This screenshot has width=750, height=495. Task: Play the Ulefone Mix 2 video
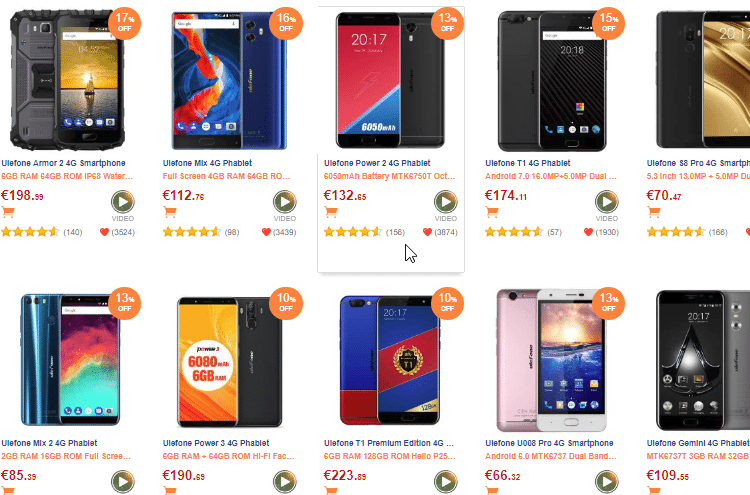123,482
